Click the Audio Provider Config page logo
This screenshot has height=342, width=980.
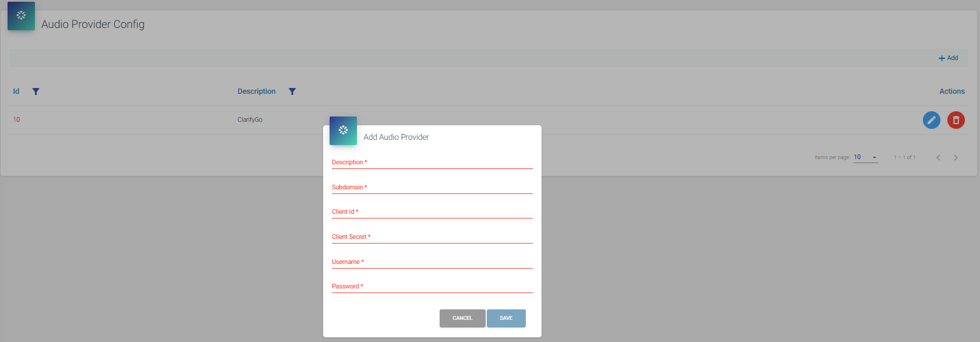(21, 16)
